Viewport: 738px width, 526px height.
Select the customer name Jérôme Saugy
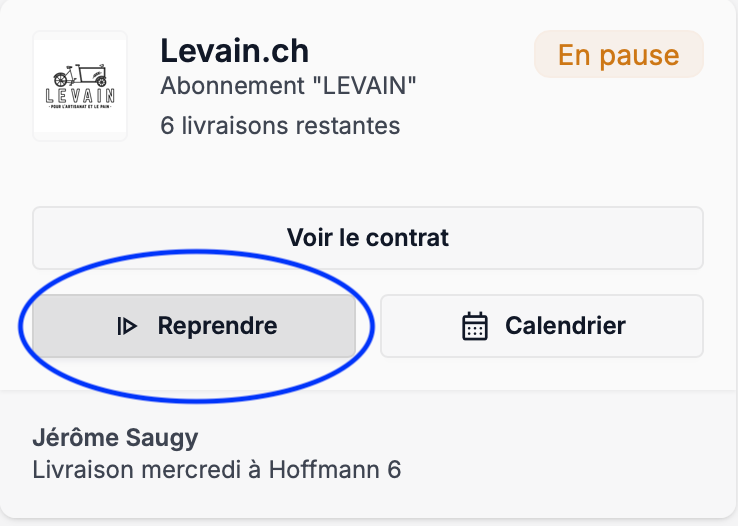pos(115,438)
